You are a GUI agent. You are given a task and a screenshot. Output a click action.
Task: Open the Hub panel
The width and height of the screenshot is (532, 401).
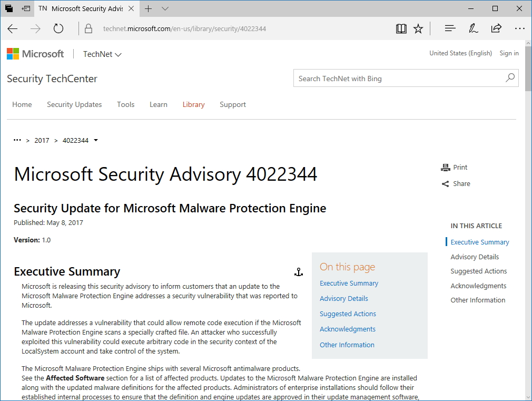point(450,28)
